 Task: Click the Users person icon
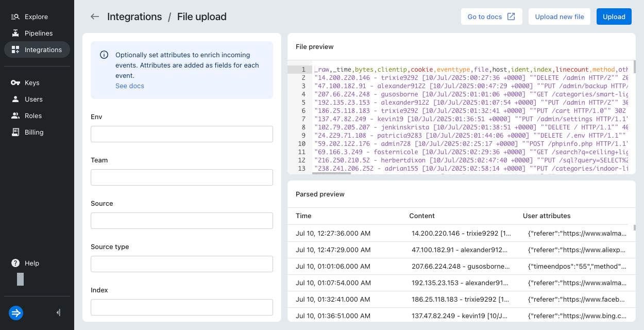click(x=15, y=99)
